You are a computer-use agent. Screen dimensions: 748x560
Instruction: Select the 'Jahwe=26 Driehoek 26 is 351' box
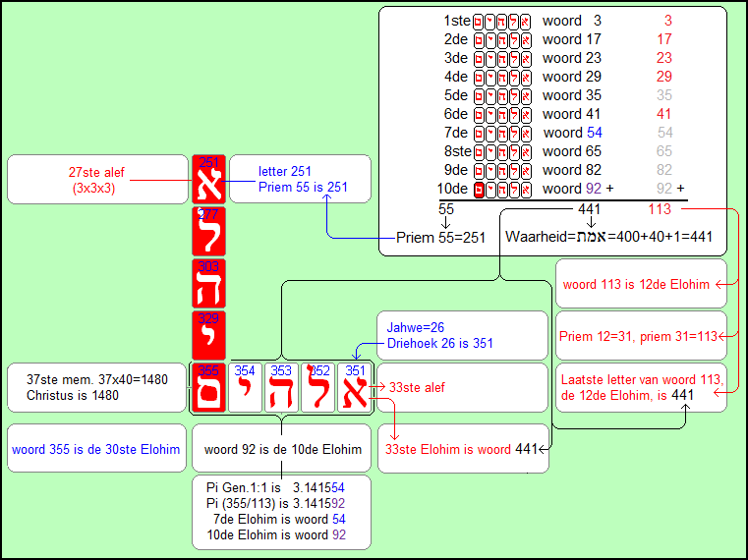tap(462, 336)
